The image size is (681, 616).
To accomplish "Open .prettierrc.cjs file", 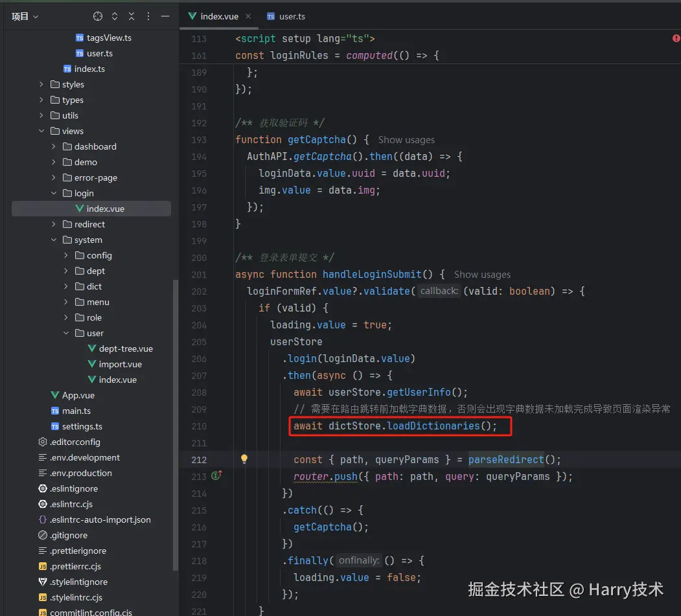I will [x=70, y=567].
